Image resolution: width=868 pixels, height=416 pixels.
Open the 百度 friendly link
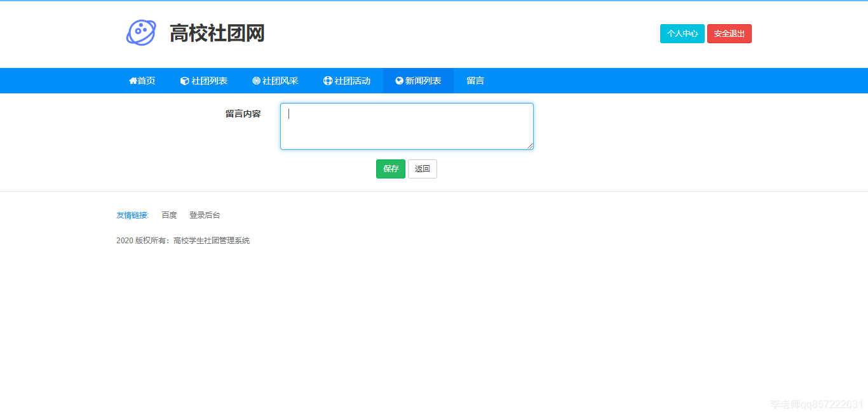tap(169, 215)
